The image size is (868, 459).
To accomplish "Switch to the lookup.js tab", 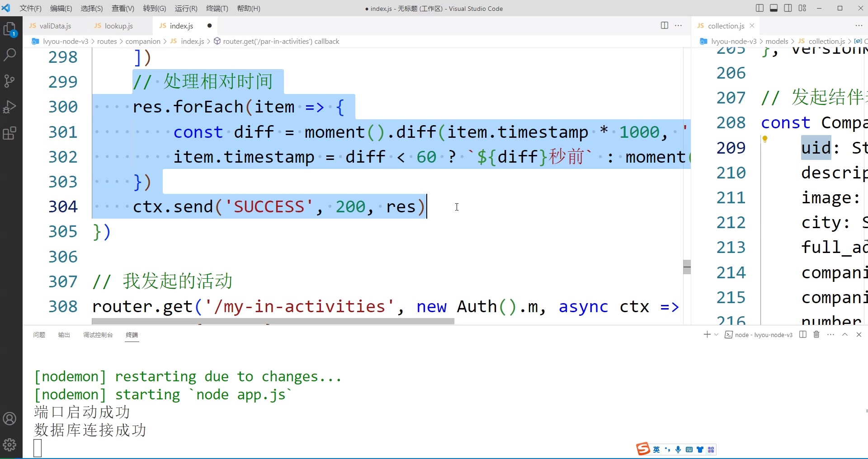I will pyautogui.click(x=118, y=26).
